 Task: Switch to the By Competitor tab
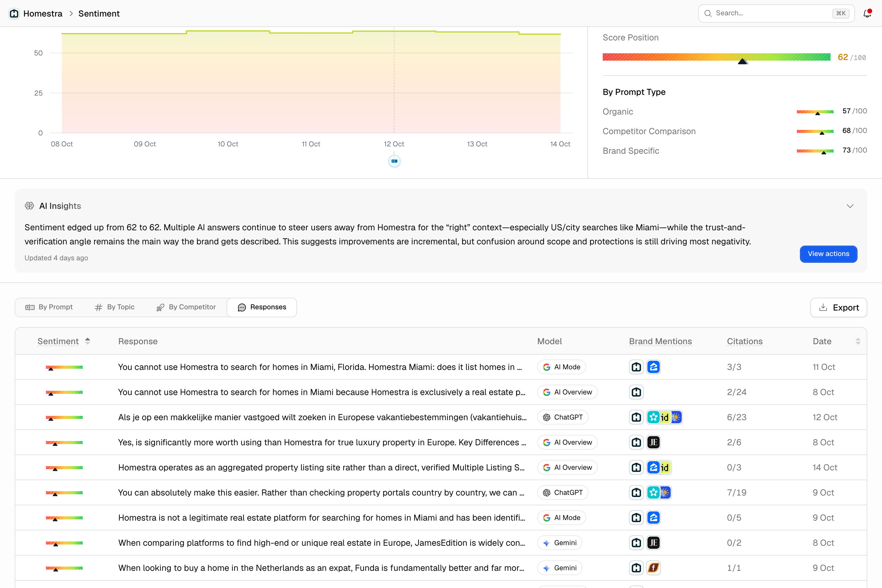tap(186, 307)
